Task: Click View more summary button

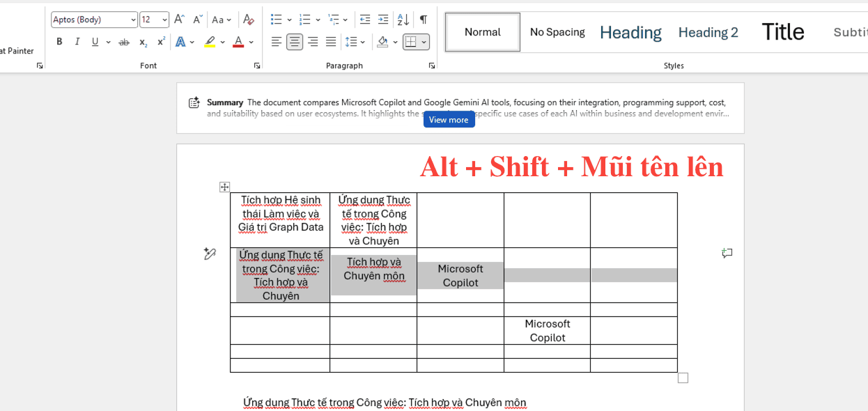Action: [x=449, y=120]
